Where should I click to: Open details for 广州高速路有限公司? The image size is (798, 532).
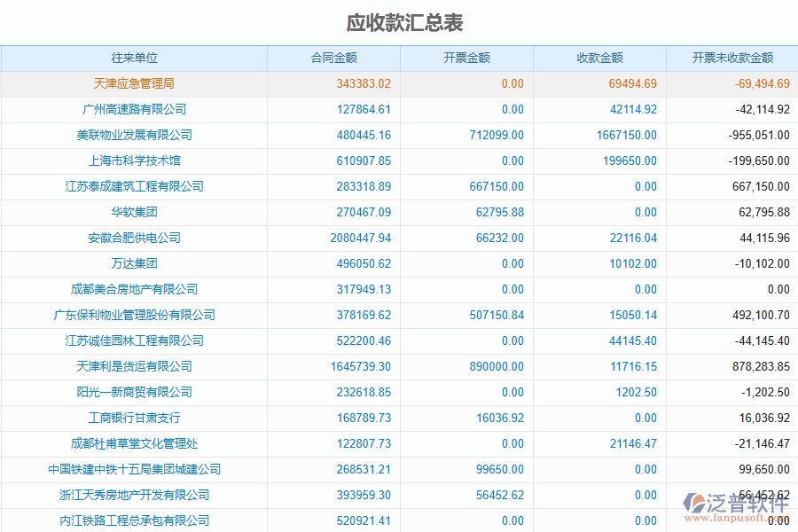pyautogui.click(x=134, y=109)
